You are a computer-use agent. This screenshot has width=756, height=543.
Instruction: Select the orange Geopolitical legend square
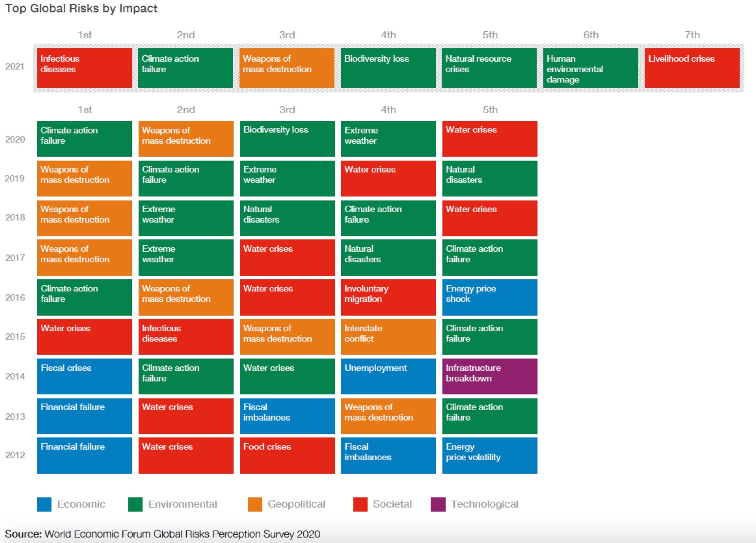point(255,504)
